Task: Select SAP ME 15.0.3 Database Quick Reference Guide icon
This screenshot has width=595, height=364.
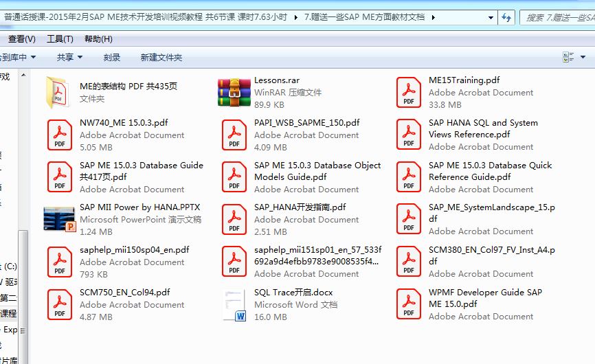Action: 409,177
